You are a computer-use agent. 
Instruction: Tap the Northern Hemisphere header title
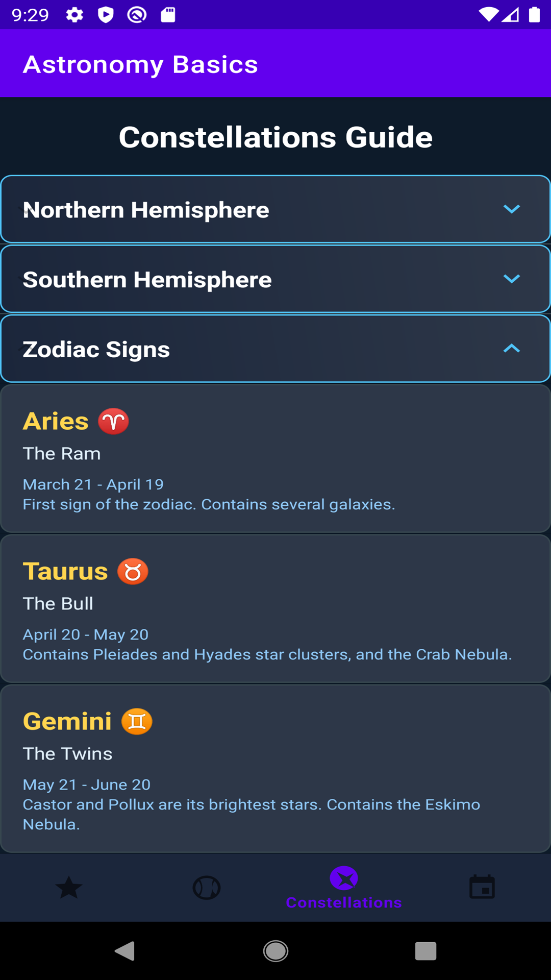point(146,210)
